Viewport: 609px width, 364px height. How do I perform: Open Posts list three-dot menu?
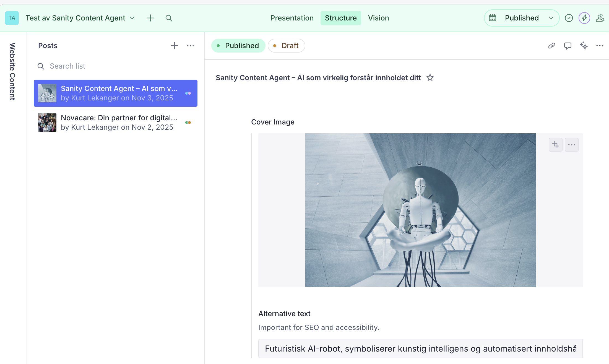tap(190, 46)
